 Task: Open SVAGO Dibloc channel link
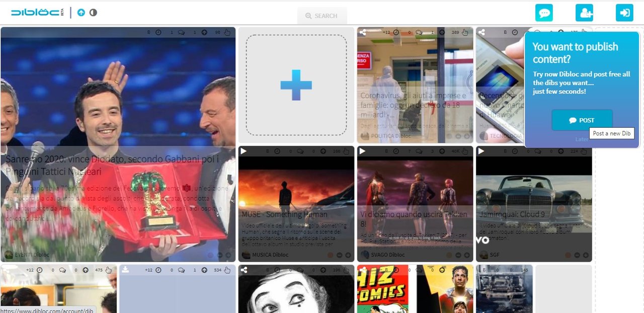388,255
